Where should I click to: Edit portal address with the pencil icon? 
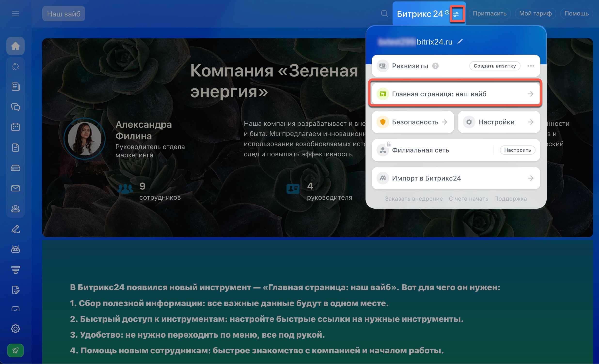460,42
